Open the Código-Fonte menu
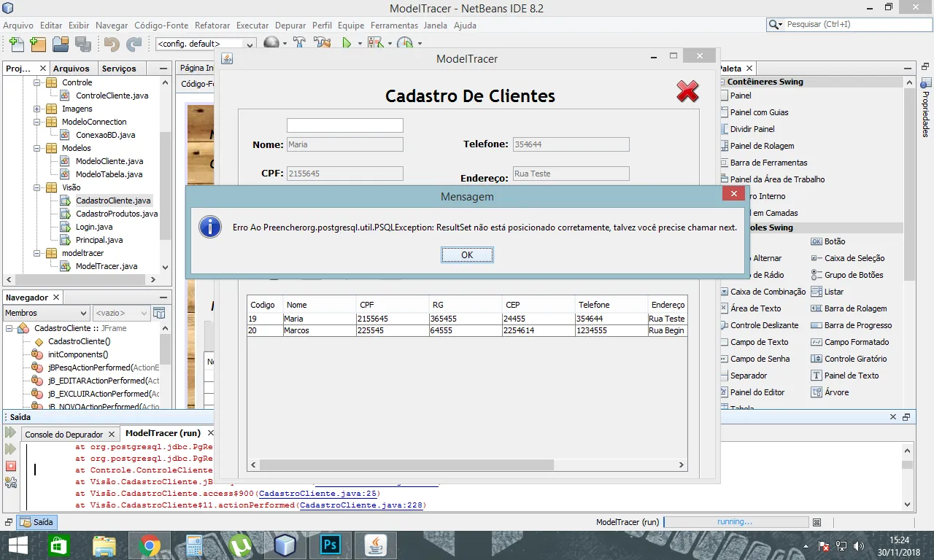Image resolution: width=934 pixels, height=560 pixels. (161, 25)
